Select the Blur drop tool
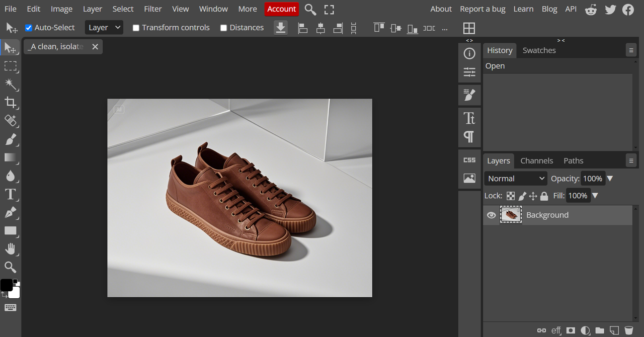644x337 pixels. coord(11,176)
